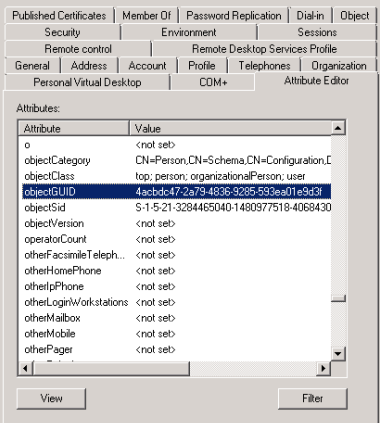Image resolution: width=380 pixels, height=423 pixels.
Task: Switch to the Security tab
Action: tap(62, 32)
